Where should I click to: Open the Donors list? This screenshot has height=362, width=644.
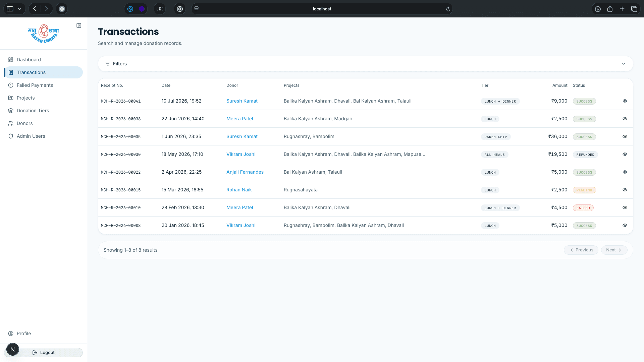(43, 123)
